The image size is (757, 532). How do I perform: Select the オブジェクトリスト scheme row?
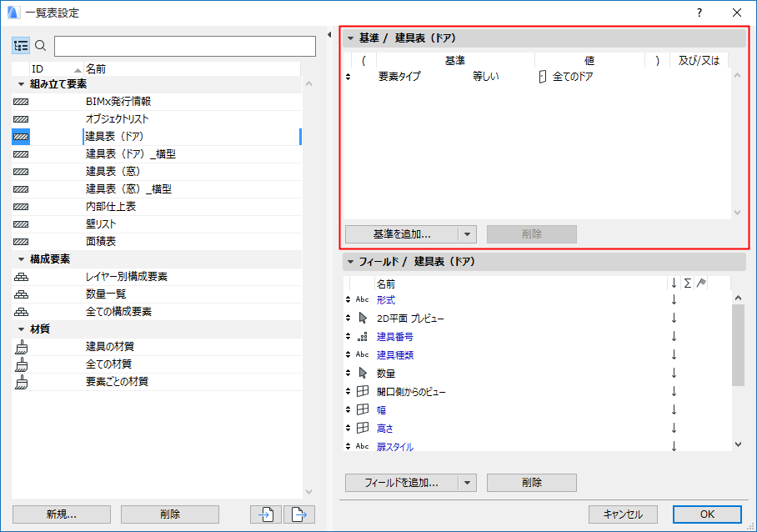pyautogui.click(x=157, y=119)
